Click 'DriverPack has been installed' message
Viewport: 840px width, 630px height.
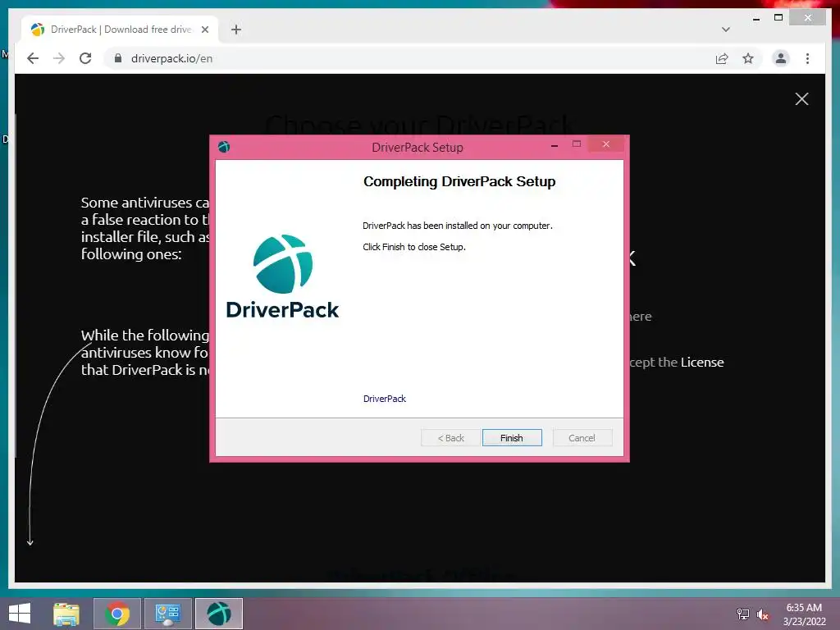pos(458,226)
